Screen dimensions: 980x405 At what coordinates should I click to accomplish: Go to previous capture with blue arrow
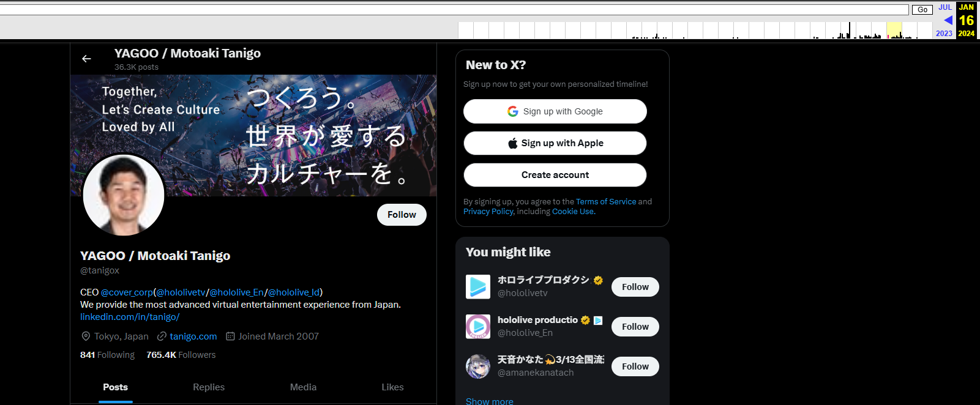pos(948,20)
